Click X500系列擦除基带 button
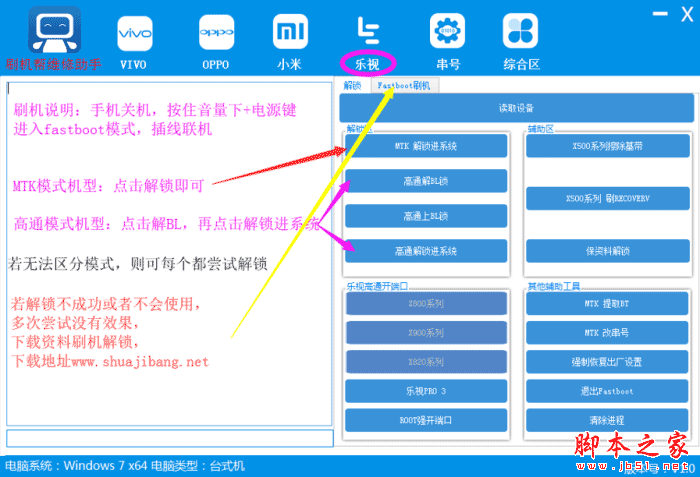The height and width of the screenshot is (477, 700). click(x=608, y=146)
